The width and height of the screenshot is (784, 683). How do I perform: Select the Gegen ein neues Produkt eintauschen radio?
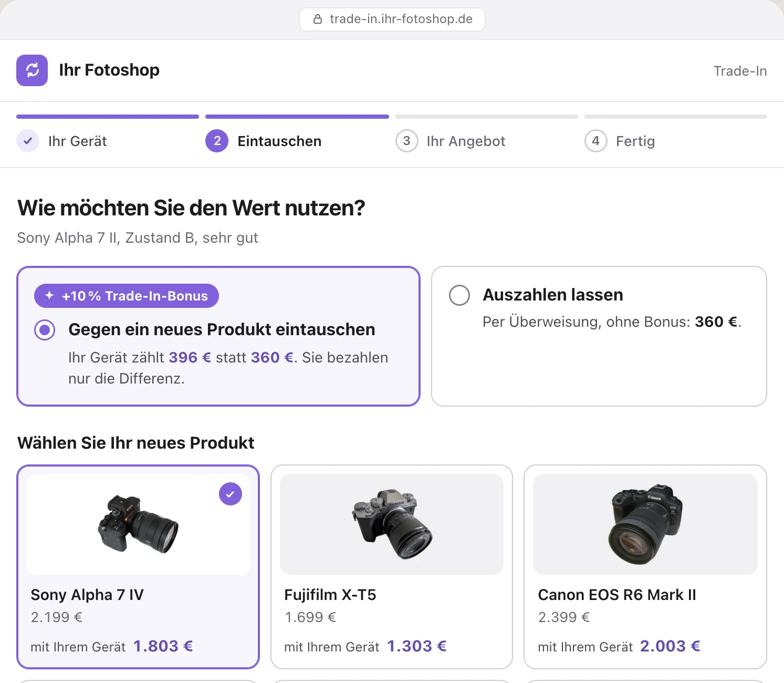coord(45,330)
